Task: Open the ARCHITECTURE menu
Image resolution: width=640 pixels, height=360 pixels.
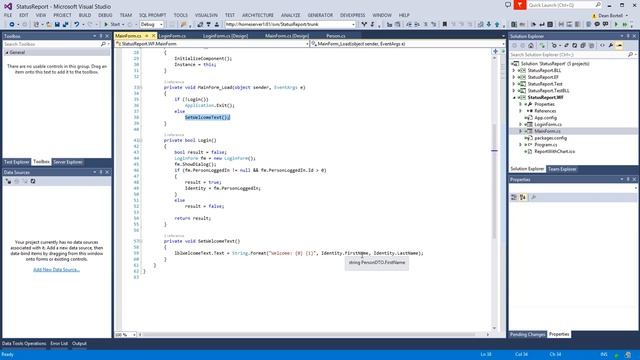Action: (x=258, y=15)
